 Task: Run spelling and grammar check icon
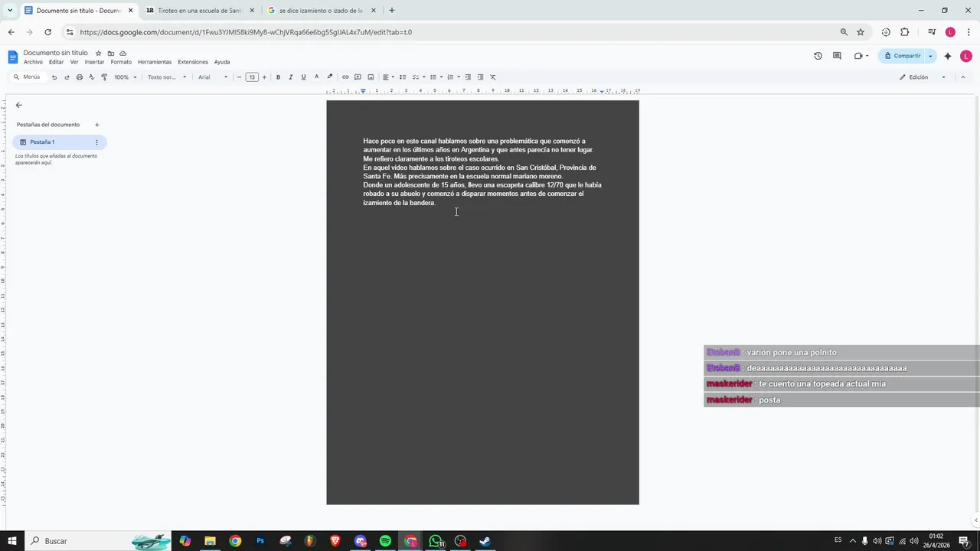pyautogui.click(x=91, y=77)
